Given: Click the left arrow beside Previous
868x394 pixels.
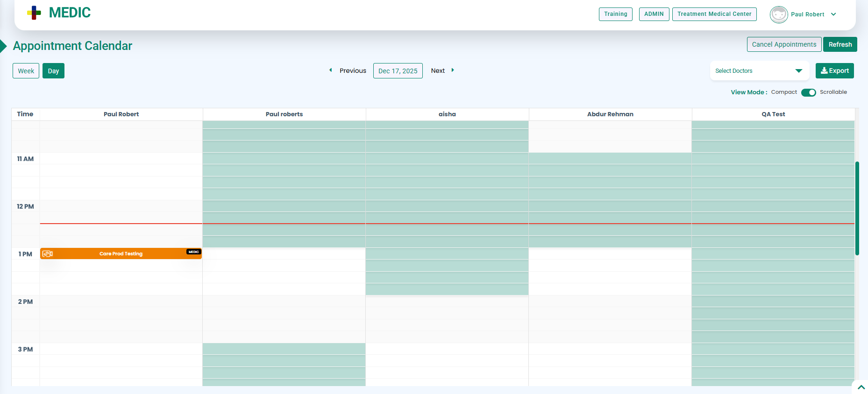Looking at the screenshot, I should coord(331,70).
